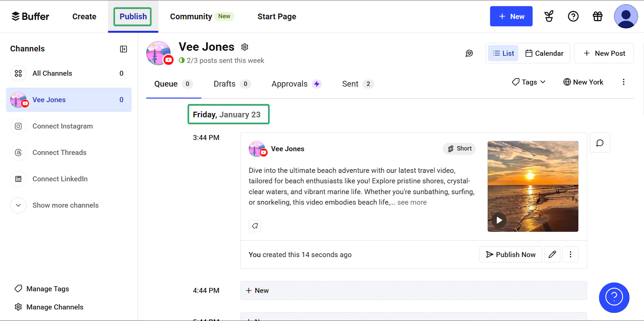Select Vee Jones channel in sidebar
644x321 pixels.
[x=69, y=100]
